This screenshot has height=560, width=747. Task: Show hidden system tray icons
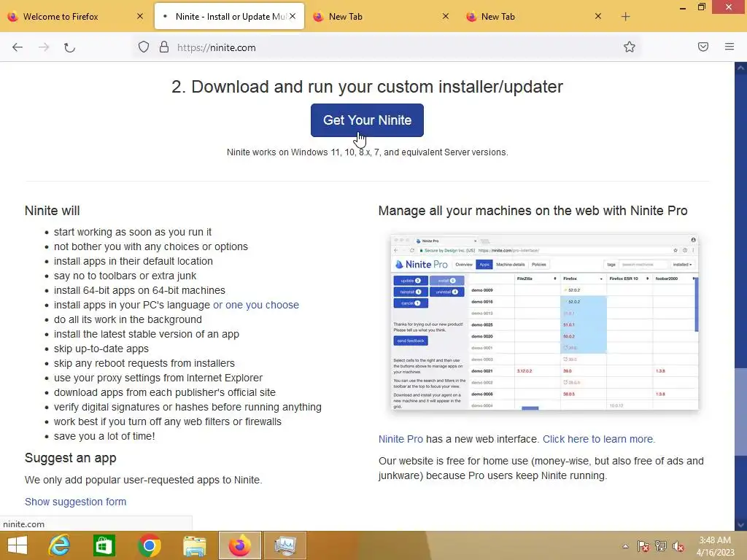[625, 546]
